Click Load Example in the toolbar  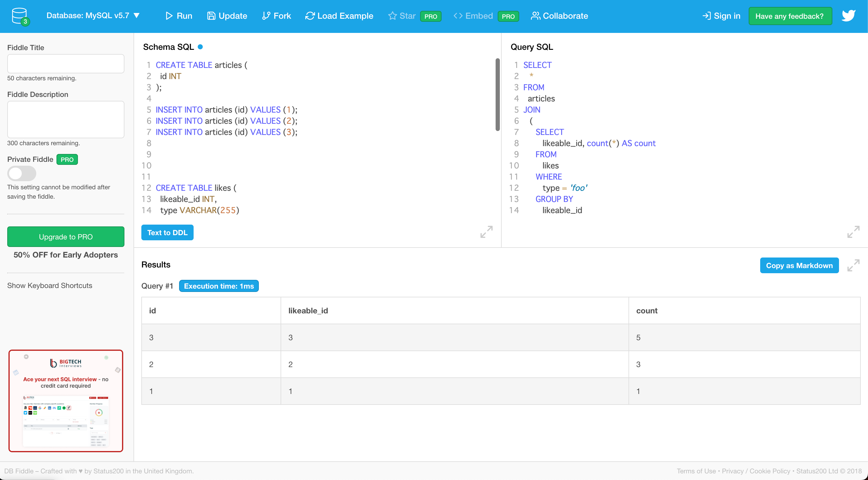(x=339, y=16)
